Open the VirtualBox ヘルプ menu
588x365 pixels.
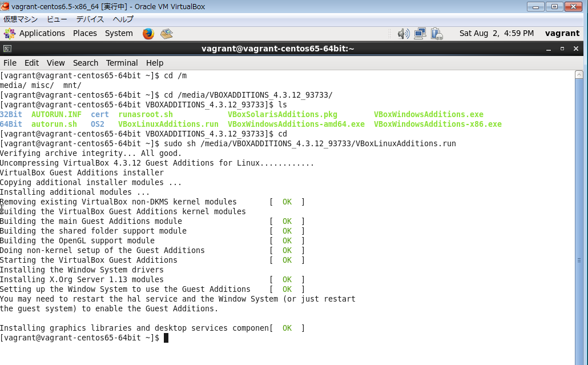point(123,19)
